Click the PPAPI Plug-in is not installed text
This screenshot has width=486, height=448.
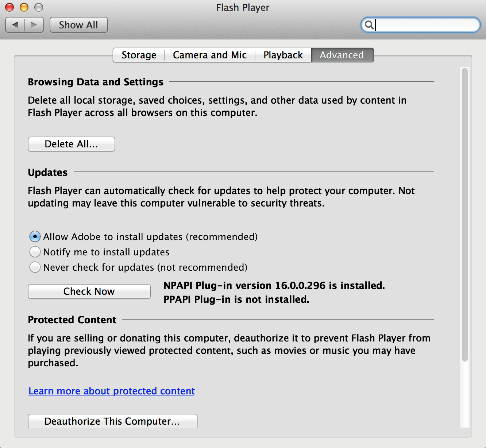tap(236, 300)
